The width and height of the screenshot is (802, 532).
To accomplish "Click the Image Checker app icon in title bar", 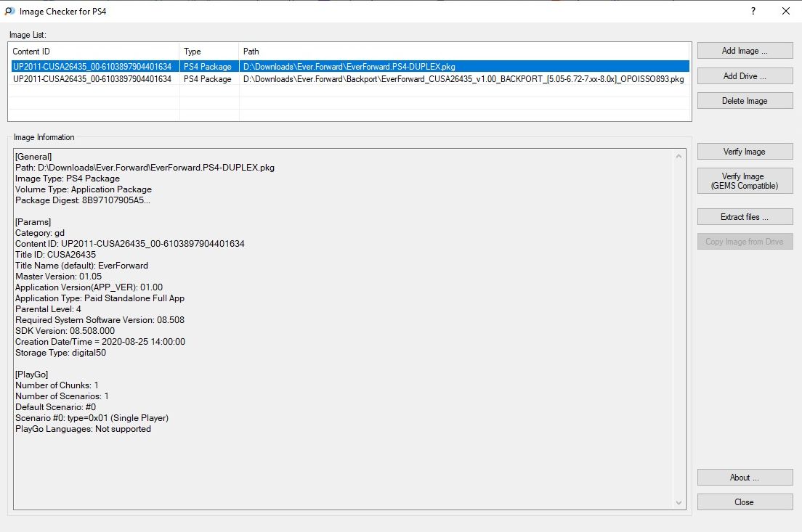I will [x=9, y=11].
